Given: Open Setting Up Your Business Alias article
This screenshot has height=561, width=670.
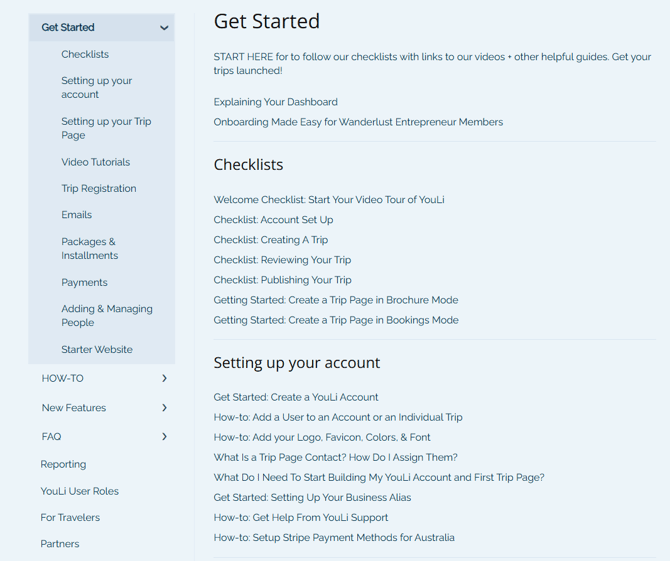Looking at the screenshot, I should pos(312,497).
